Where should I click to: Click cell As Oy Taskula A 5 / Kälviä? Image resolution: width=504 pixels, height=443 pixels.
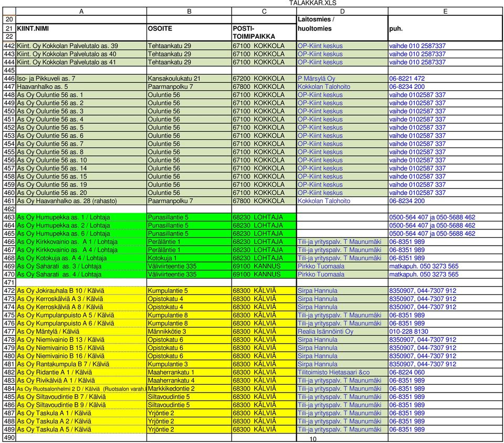click(81, 429)
